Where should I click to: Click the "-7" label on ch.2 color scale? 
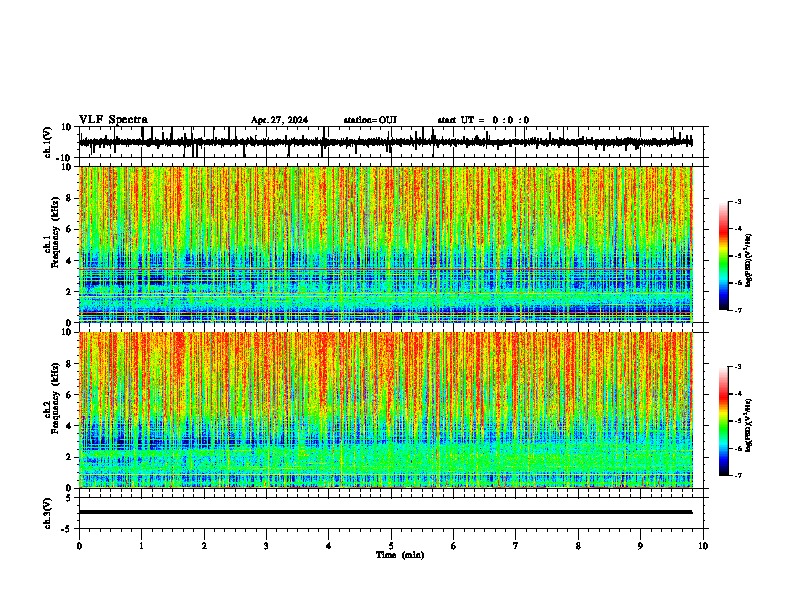(x=738, y=475)
